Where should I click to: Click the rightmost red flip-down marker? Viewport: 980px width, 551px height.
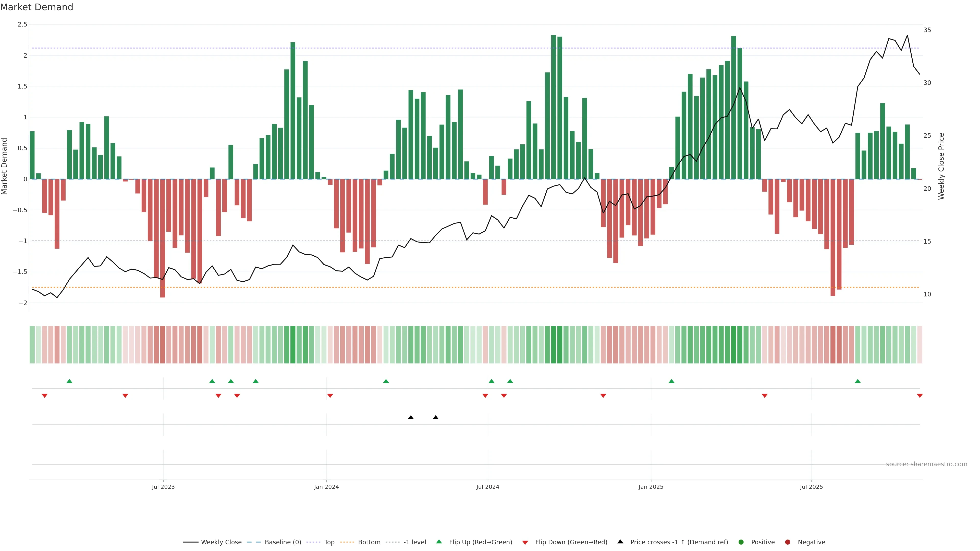920,396
